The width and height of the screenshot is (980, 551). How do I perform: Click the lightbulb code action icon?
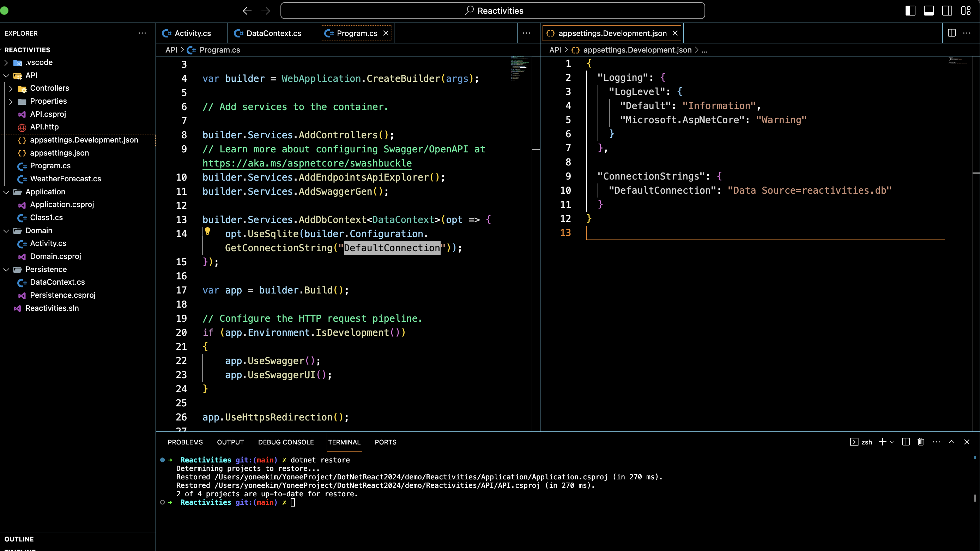tap(207, 231)
